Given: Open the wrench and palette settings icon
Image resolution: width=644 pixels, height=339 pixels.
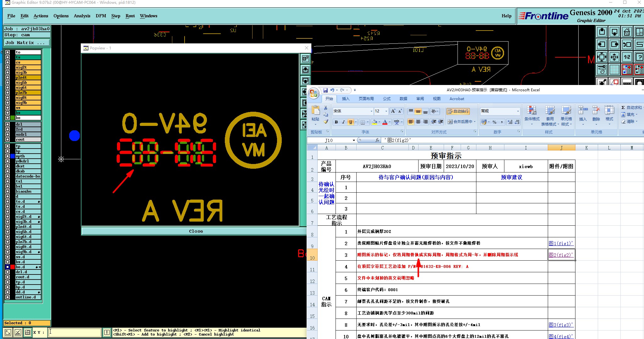Looking at the screenshot, I should (602, 70).
